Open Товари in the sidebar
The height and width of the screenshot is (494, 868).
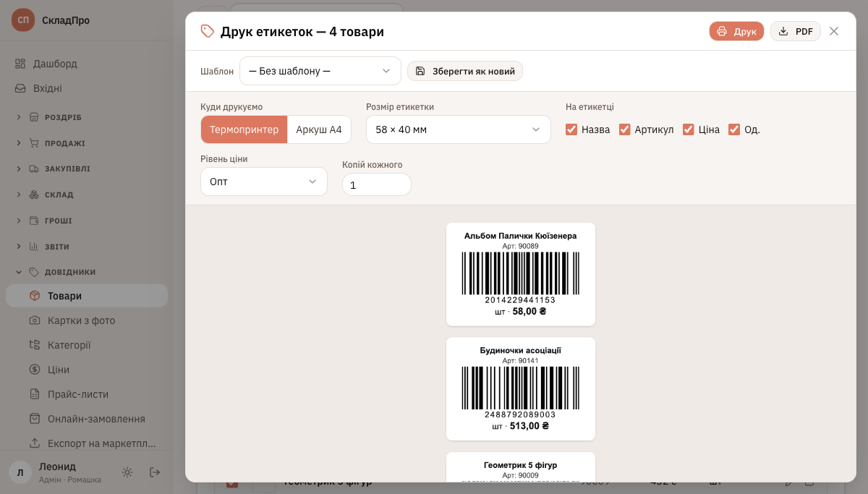tap(87, 296)
